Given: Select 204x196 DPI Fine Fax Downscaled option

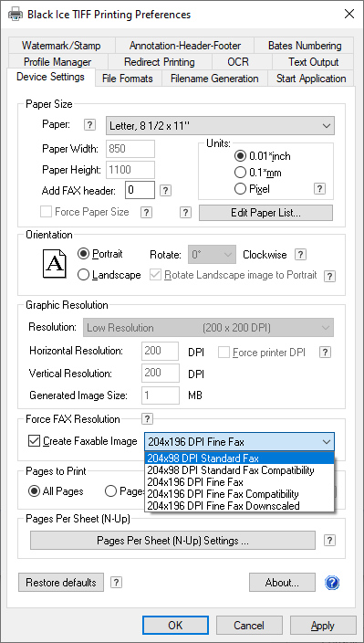Looking at the screenshot, I should [x=240, y=506].
